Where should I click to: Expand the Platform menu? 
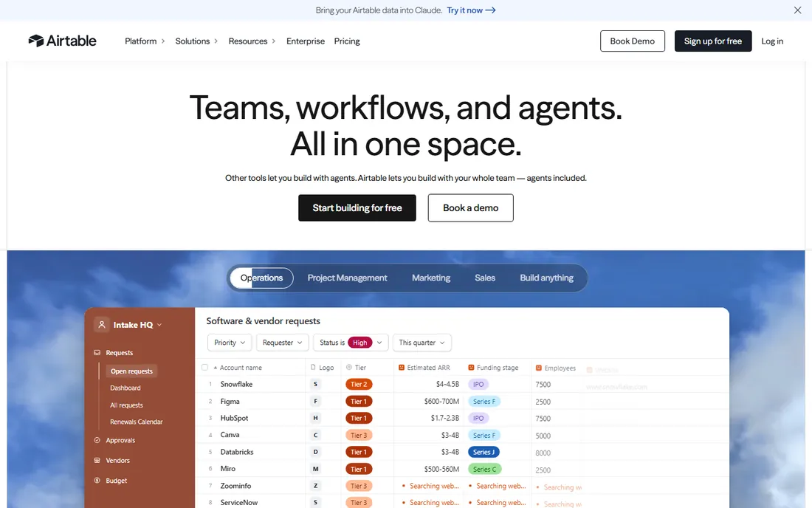pyautogui.click(x=145, y=41)
